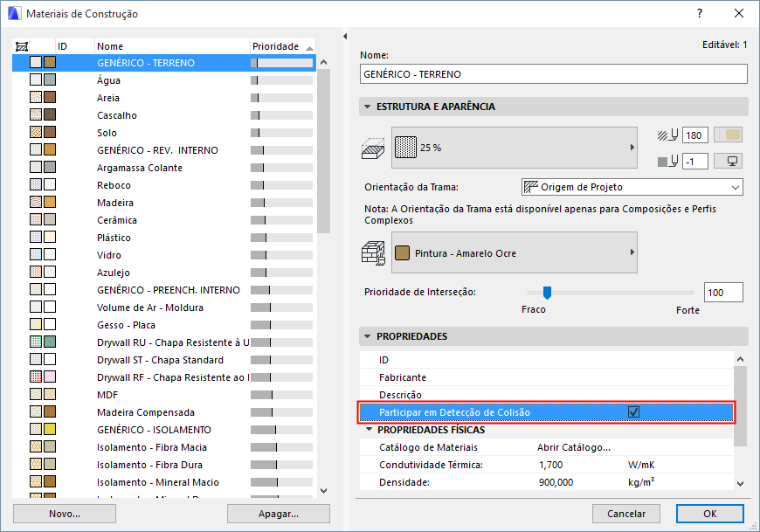Select the Isolamento - Mineral Macio row
The width and height of the screenshot is (760, 532).
coord(164,482)
